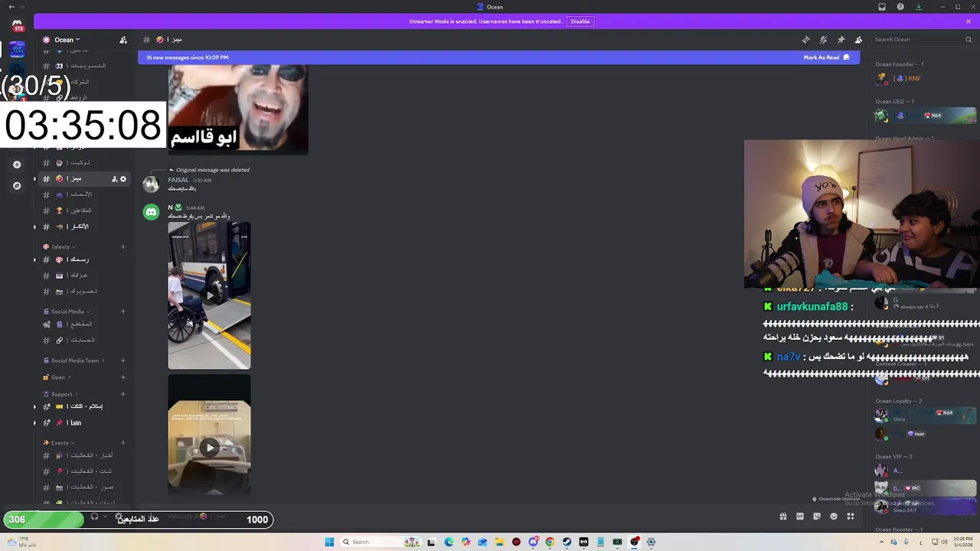The width and height of the screenshot is (980, 551).
Task: Open the إستلام - التكت support channel
Action: pyautogui.click(x=84, y=406)
